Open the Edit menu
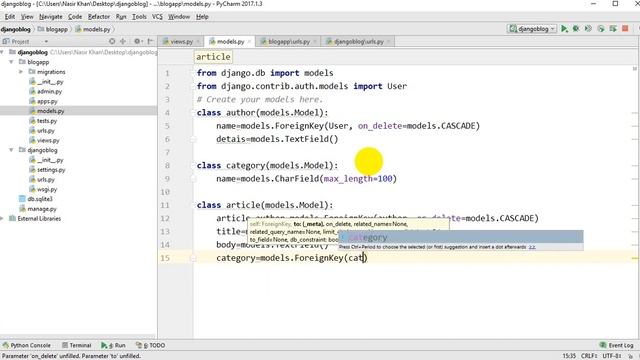 point(9,17)
